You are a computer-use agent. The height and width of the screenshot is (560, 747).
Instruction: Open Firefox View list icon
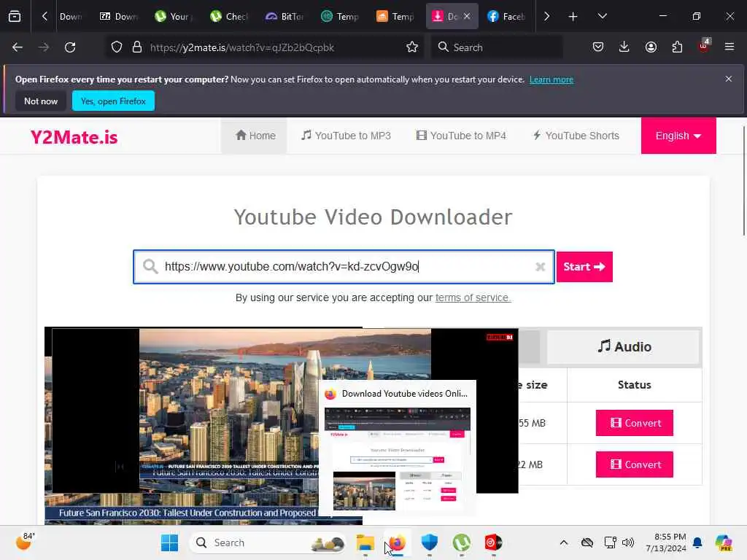(x=15, y=16)
